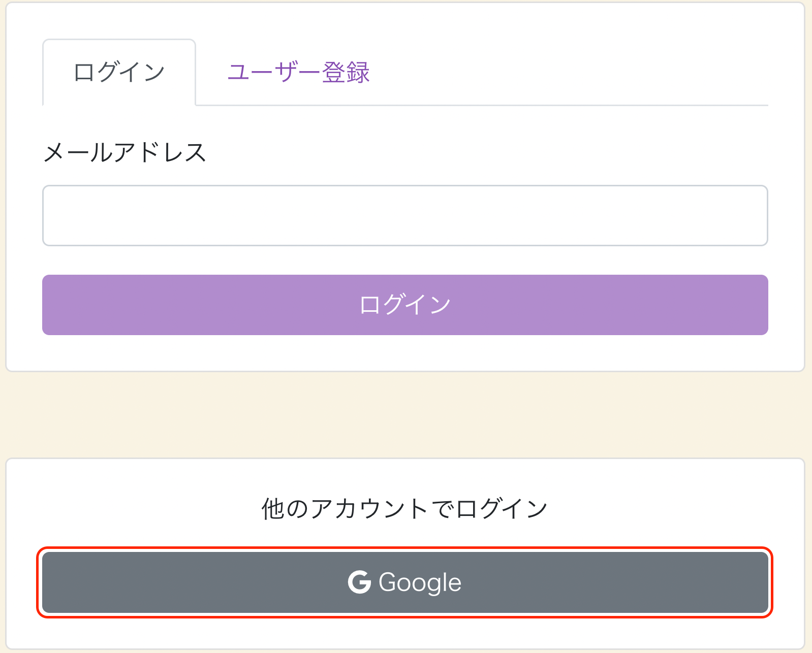Switch to the ユーザー登録 tab
The height and width of the screenshot is (653, 812).
tap(298, 72)
